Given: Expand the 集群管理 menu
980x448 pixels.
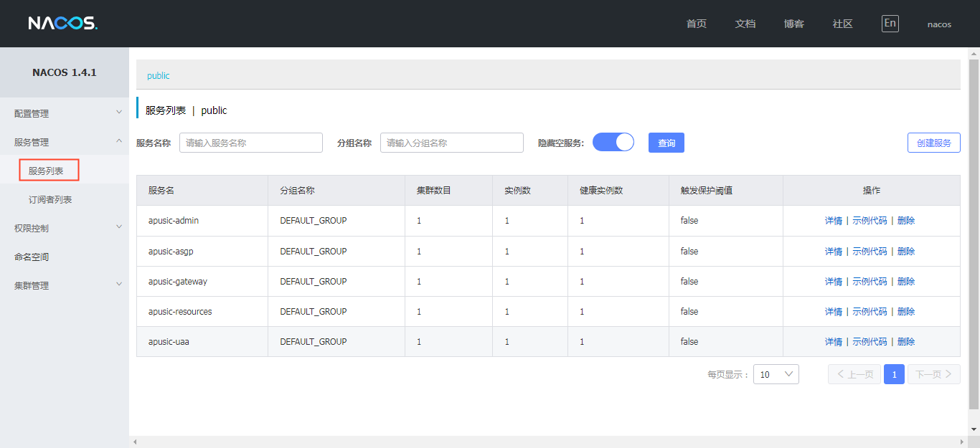Looking at the screenshot, I should (65, 285).
